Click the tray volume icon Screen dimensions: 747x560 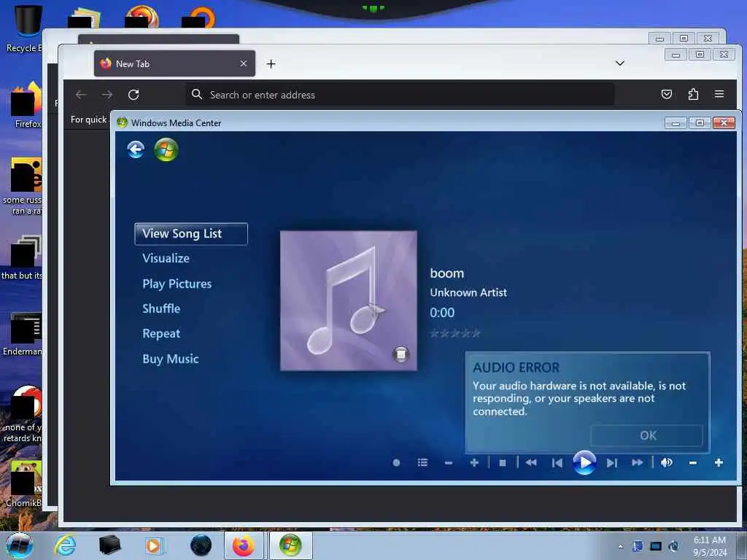coord(673,546)
